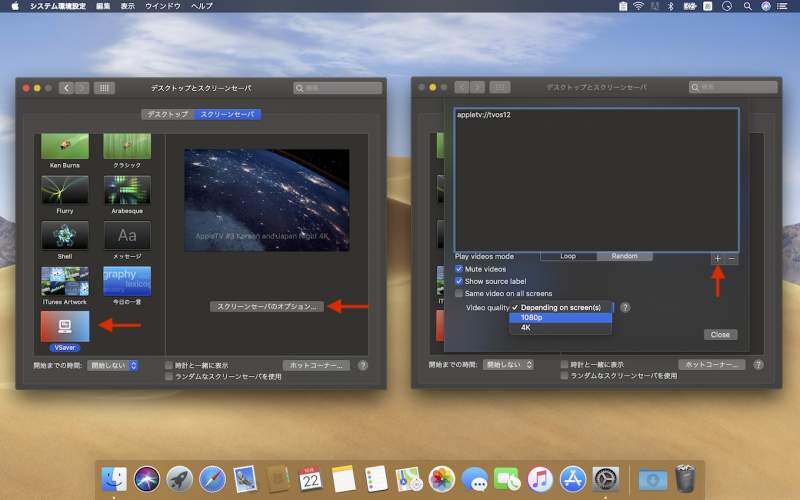Open the ウインドウ menu

(x=163, y=6)
